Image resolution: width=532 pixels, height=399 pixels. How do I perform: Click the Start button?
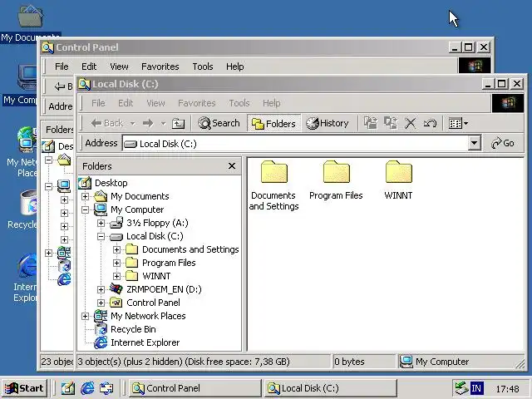[24, 388]
